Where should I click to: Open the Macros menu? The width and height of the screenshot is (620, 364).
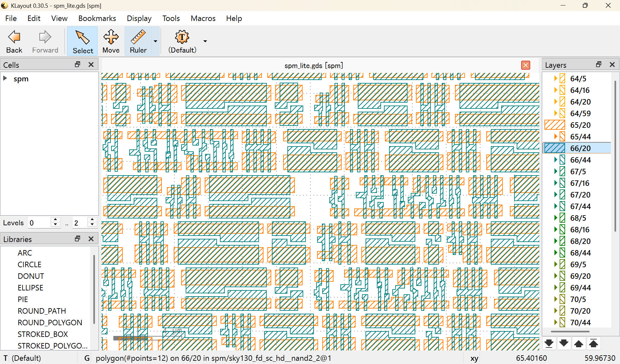pyautogui.click(x=203, y=18)
